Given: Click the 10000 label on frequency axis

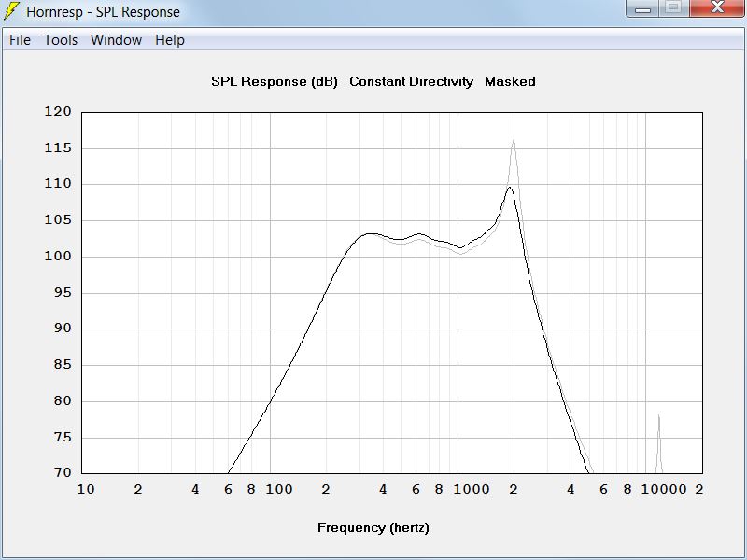Looking at the screenshot, I should [x=664, y=489].
